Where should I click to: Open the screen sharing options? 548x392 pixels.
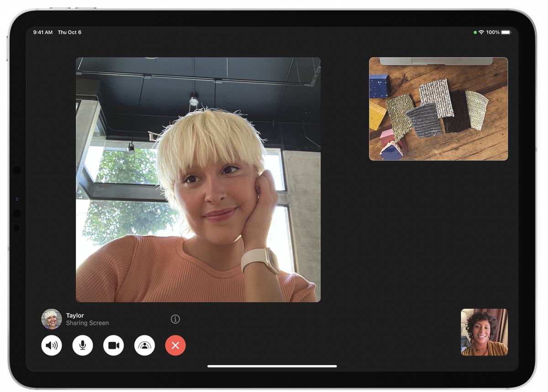click(x=145, y=345)
